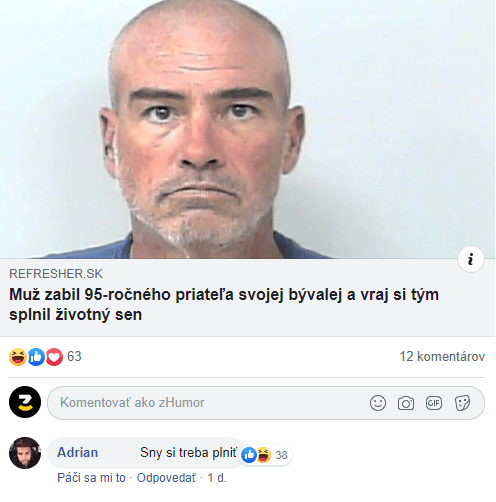
Task: Click the red heart reaction icon under post
Action: pos(54,357)
